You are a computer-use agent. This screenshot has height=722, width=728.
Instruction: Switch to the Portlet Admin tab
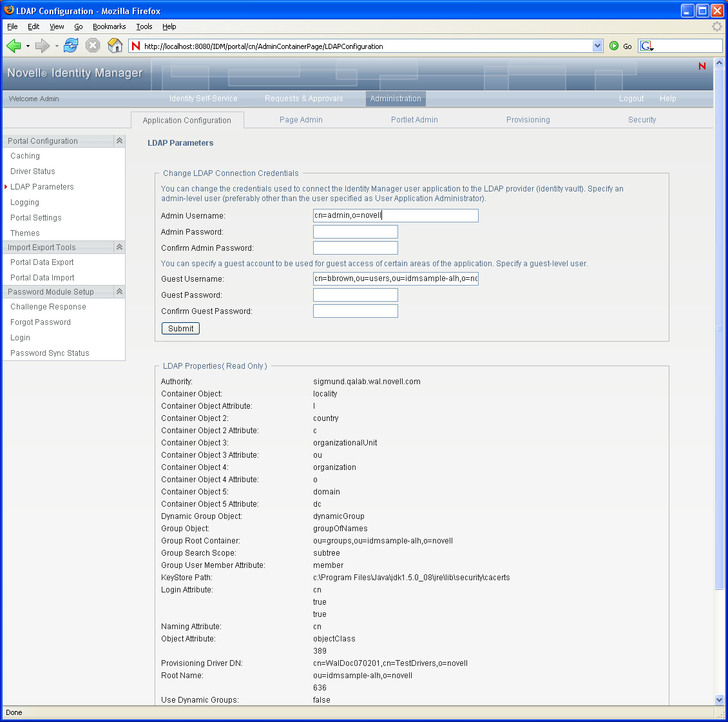414,120
